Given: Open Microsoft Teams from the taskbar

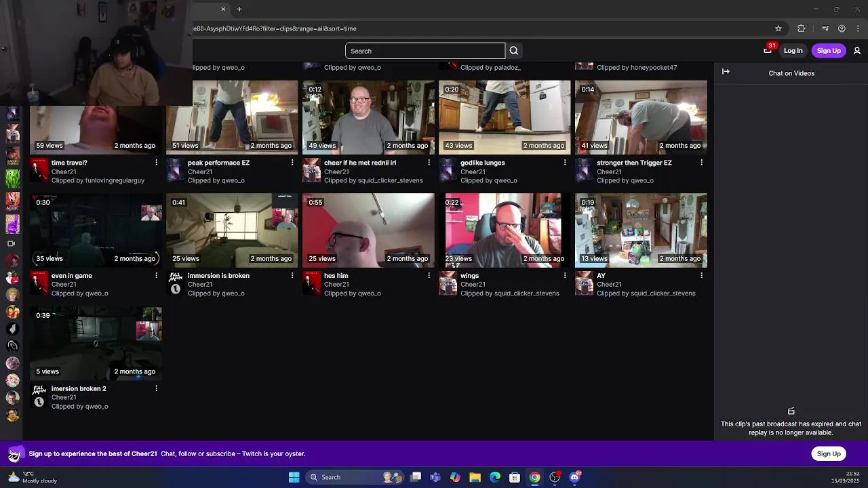Looking at the screenshot, I should (435, 477).
